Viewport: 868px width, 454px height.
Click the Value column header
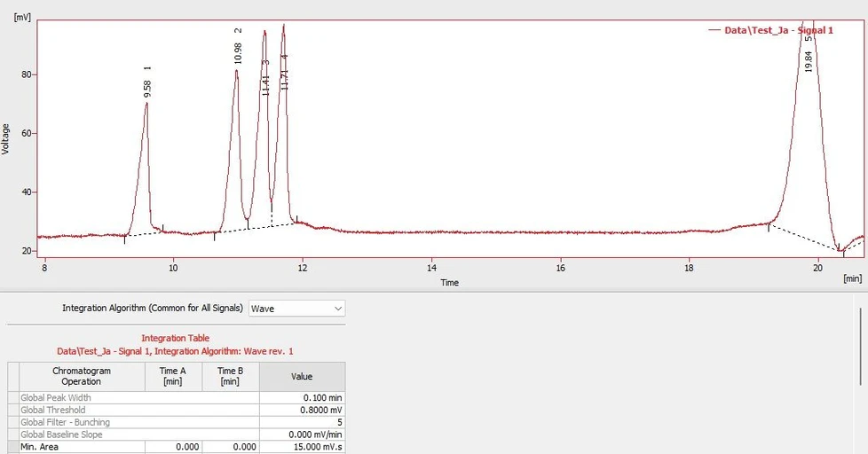point(302,377)
